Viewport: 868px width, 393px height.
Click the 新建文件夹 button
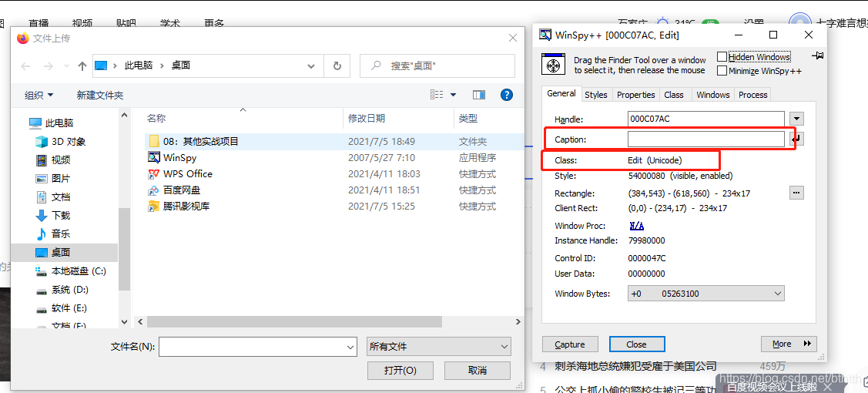99,96
